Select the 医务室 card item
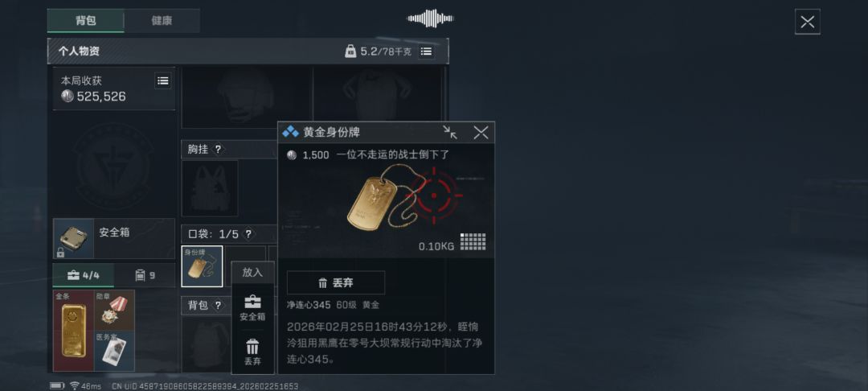 click(x=115, y=351)
